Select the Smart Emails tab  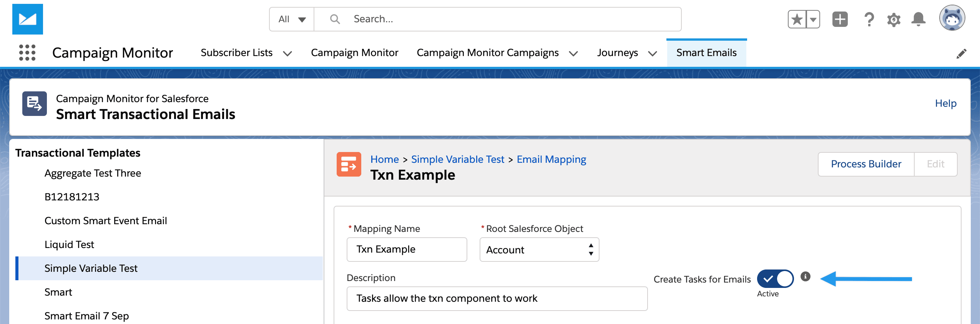click(x=706, y=53)
